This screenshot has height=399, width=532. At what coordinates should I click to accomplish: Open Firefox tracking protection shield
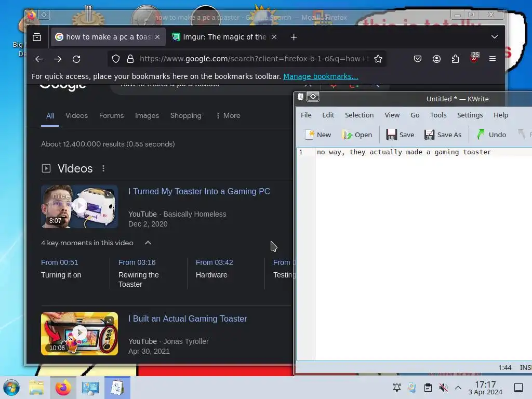click(116, 59)
